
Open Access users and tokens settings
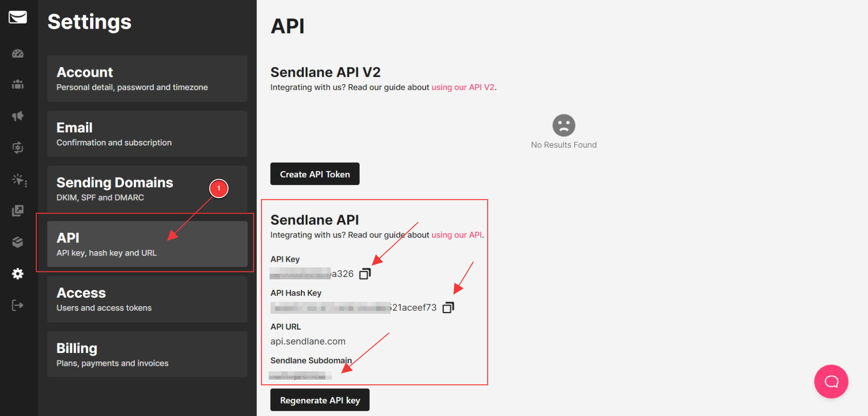click(147, 299)
